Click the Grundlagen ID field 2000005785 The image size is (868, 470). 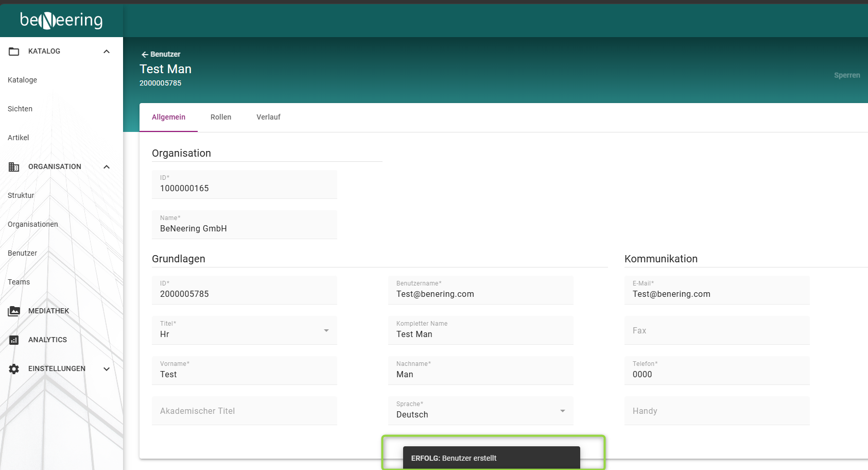(x=245, y=290)
